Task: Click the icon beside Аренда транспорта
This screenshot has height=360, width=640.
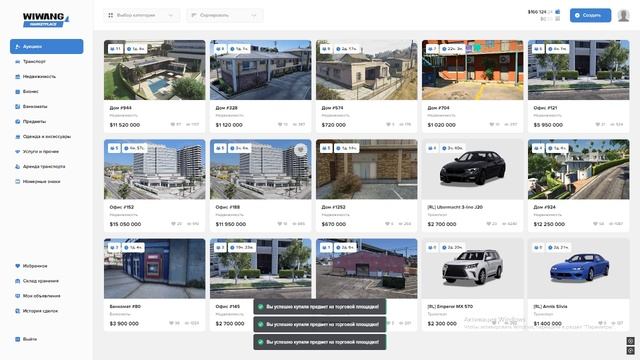Action: [x=18, y=167]
